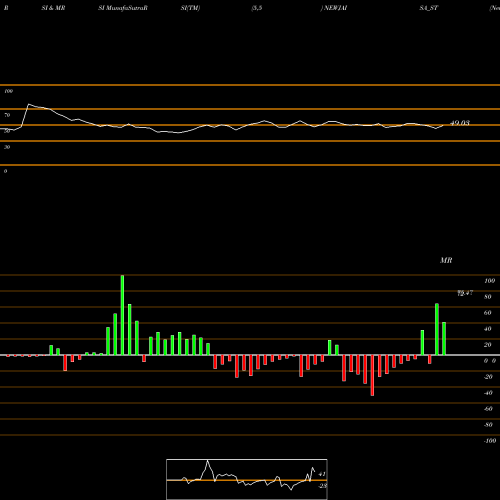
Task: Click the '20' label on MR axis
Action: (x=488, y=345)
